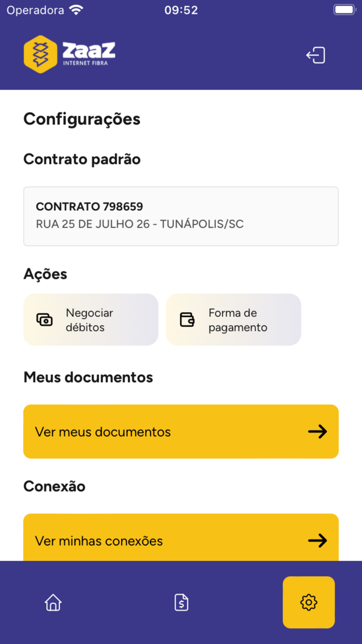Tap the wallet icon on Forma de pagamento
362x644 pixels.
point(188,319)
